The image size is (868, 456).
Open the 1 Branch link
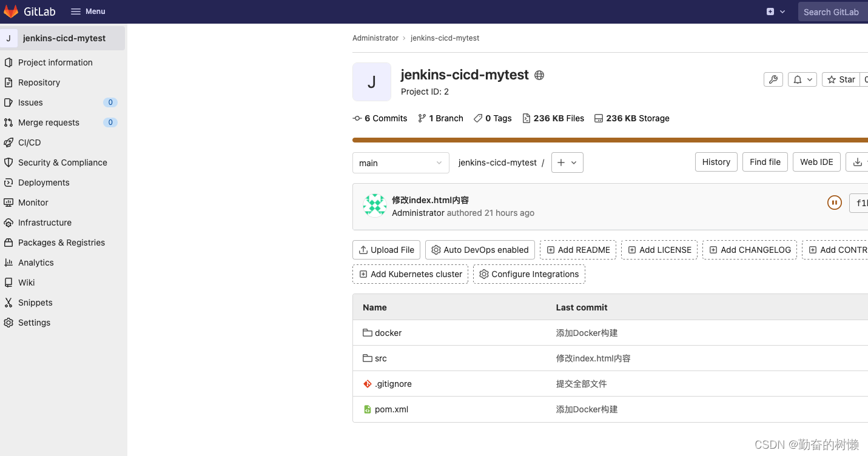pos(440,118)
